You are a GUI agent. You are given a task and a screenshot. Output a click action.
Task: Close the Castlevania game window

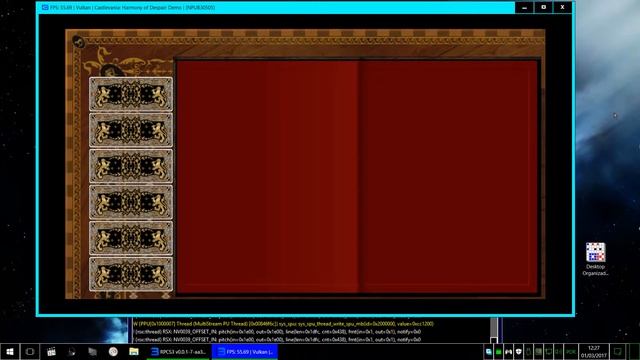(562, 7)
